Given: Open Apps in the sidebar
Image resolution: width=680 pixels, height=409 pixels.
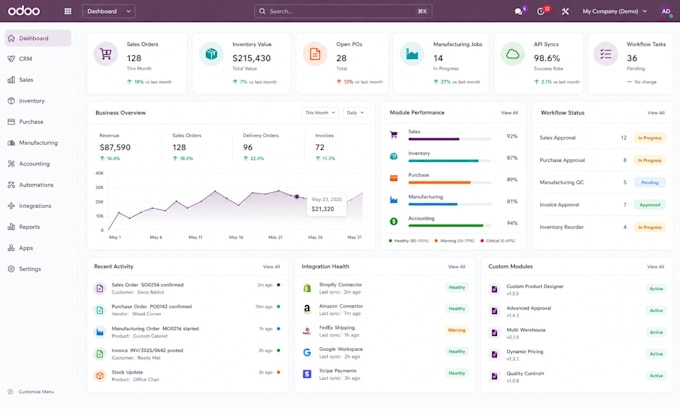Looking at the screenshot, I should click(x=38, y=248).
